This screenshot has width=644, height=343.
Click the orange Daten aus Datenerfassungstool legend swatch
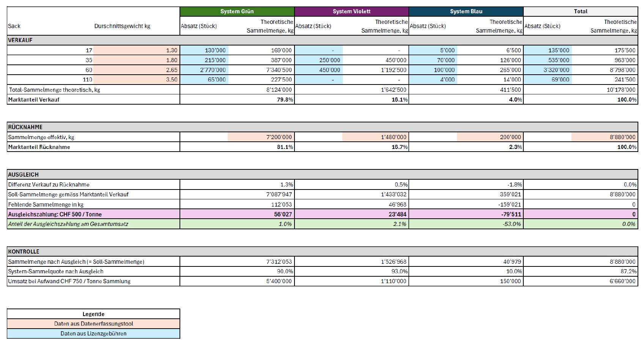(x=93, y=324)
